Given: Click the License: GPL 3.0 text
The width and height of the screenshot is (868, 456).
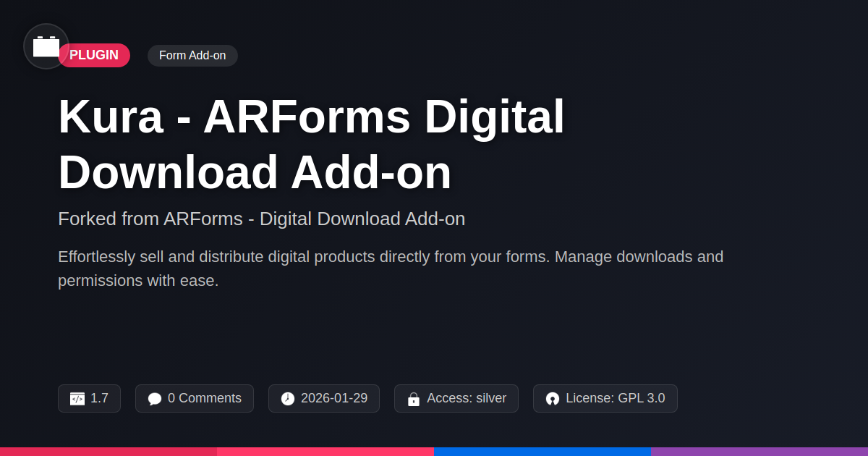Looking at the screenshot, I should (x=616, y=398).
